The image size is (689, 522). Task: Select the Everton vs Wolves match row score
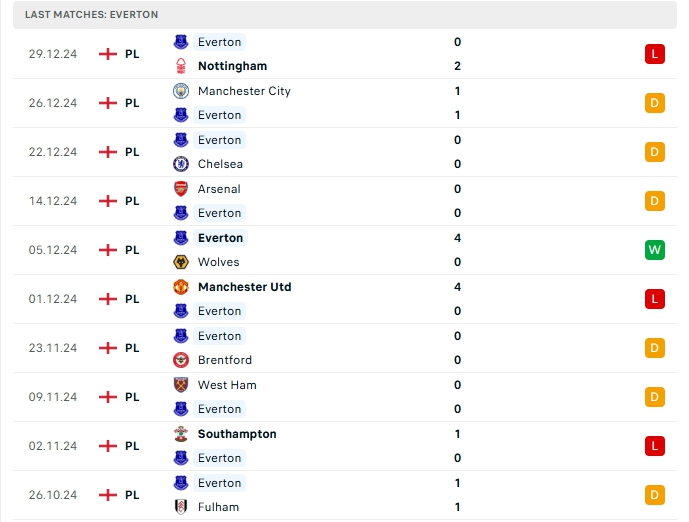(x=457, y=250)
